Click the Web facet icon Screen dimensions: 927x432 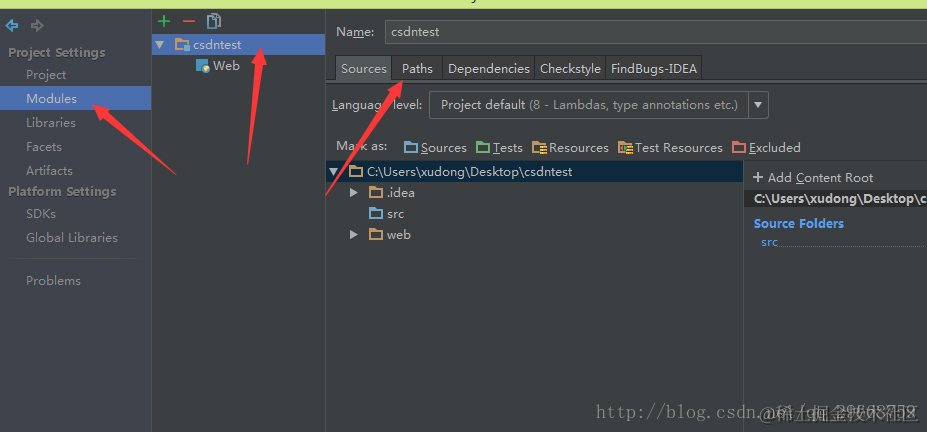coord(203,66)
